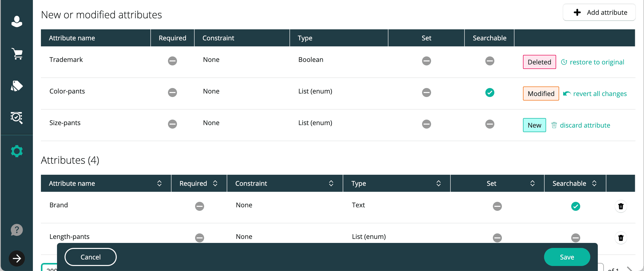The width and height of the screenshot is (644, 271).
Task: Open the shopping cart sidebar icon
Action: pyautogui.click(x=17, y=54)
